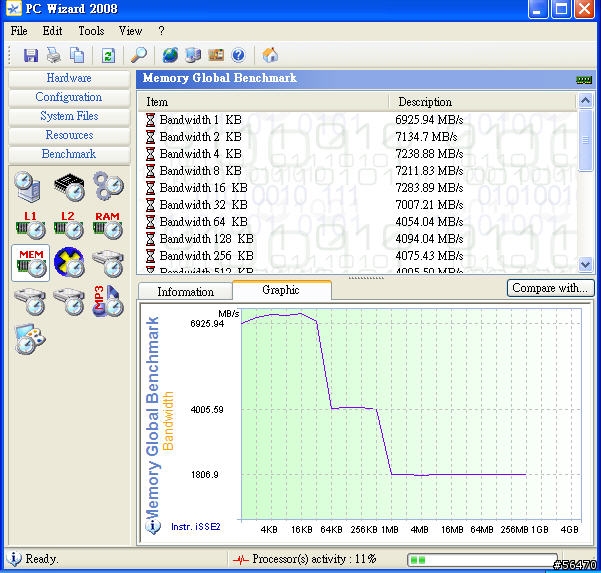Screen dimensions: 601x573
Task: Minimize the PC Wizard 2008 window
Action: tap(537, 9)
